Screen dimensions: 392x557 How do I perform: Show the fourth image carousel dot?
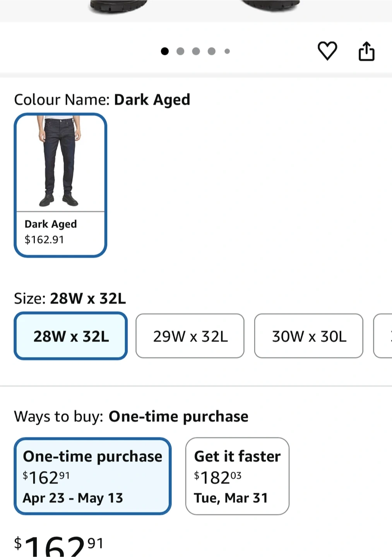[x=212, y=51]
